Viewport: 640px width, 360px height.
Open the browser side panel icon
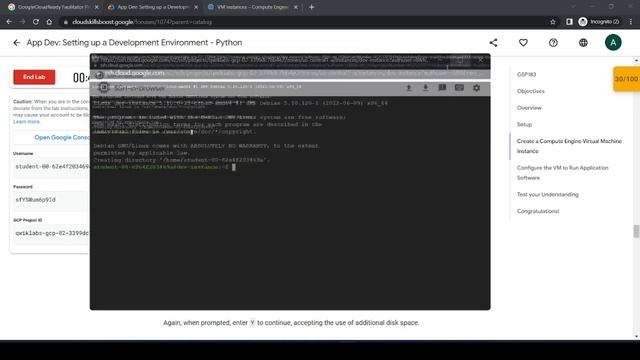[x=569, y=22]
